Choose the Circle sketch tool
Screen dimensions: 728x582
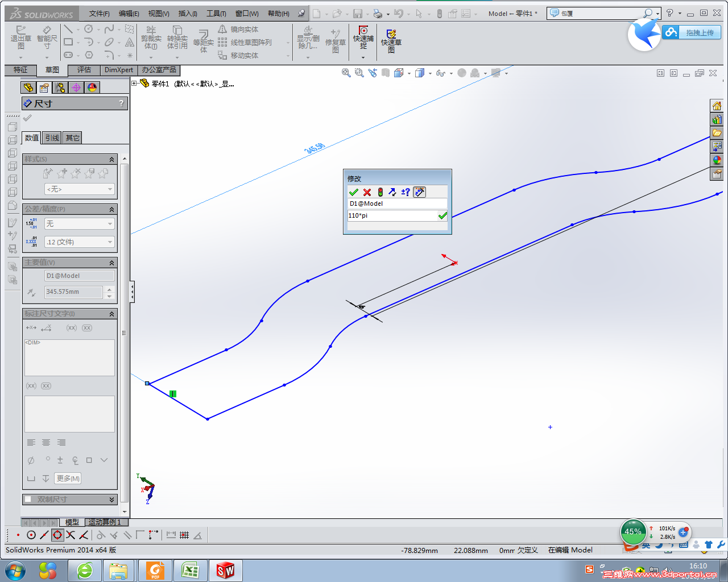tap(89, 29)
